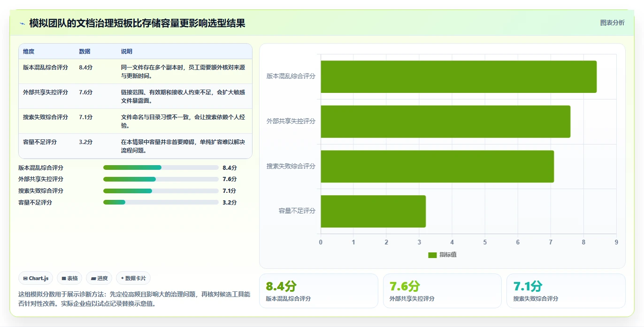This screenshot has width=644, height=327.
Task: Select the 数据卡片 tag chip
Action: (x=133, y=278)
